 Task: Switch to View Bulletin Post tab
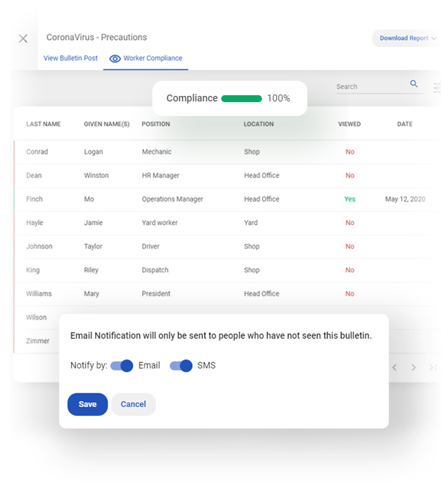click(x=70, y=58)
